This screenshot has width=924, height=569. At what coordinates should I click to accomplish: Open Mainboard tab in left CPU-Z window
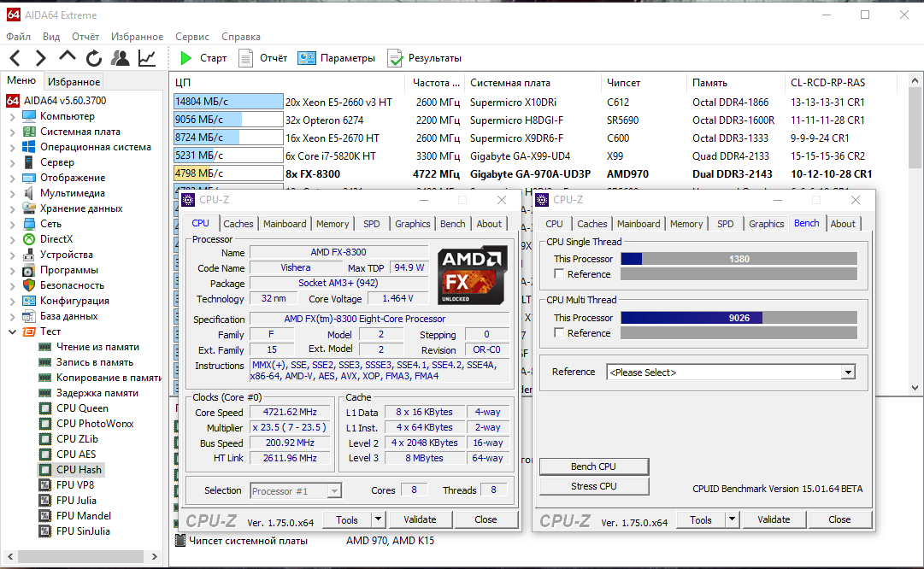click(285, 224)
